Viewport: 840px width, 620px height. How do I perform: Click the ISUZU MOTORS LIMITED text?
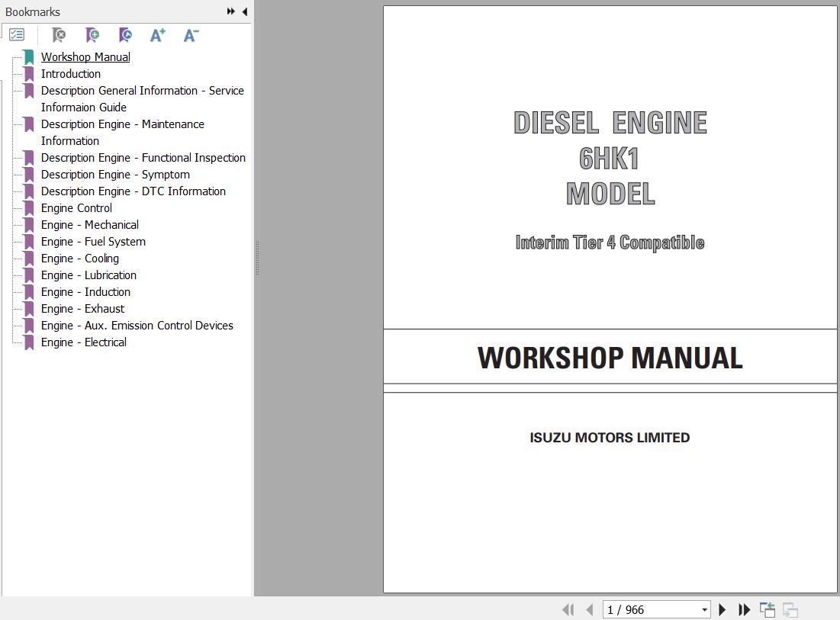610,438
